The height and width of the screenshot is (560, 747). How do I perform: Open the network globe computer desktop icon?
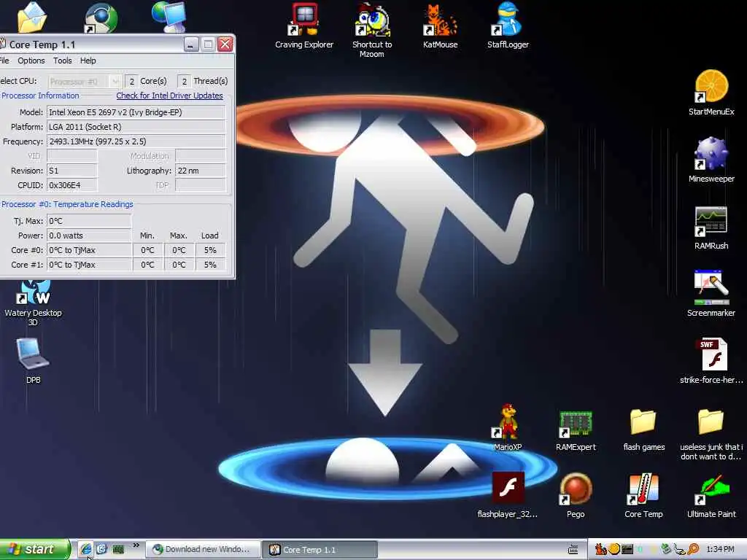pyautogui.click(x=169, y=16)
